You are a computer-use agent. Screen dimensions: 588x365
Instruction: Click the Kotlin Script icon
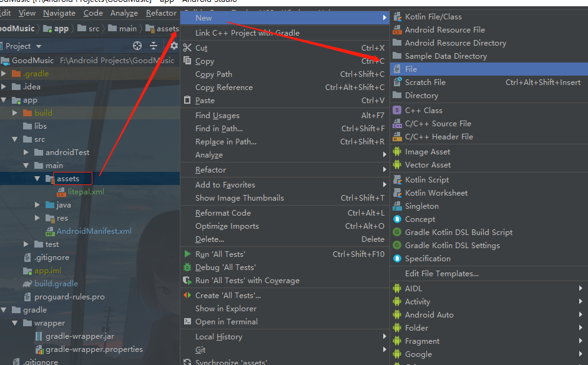click(397, 180)
